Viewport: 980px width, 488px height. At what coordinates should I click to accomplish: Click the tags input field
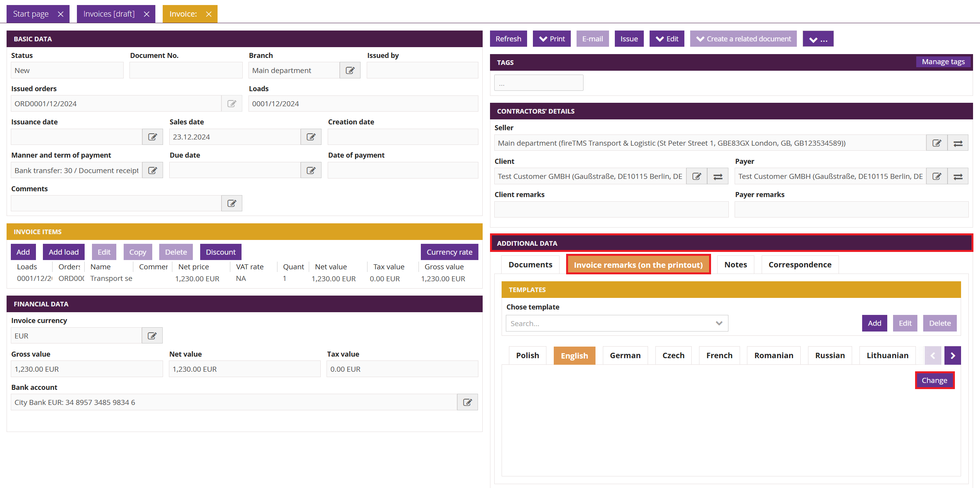click(x=538, y=83)
